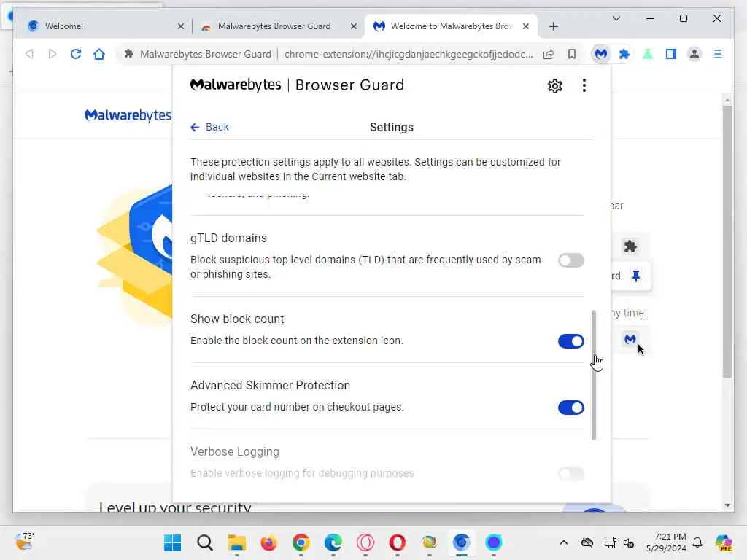Click the Back arrow link
The height and width of the screenshot is (560, 747).
(x=209, y=127)
